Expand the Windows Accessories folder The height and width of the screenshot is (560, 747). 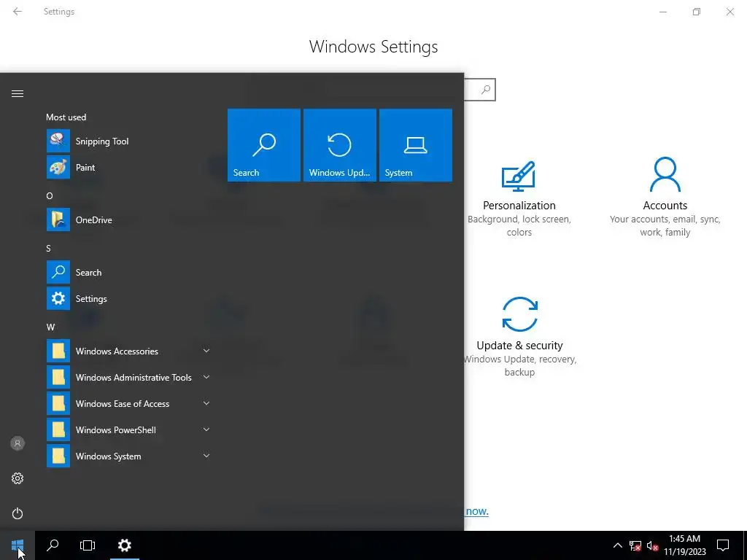[128, 351]
